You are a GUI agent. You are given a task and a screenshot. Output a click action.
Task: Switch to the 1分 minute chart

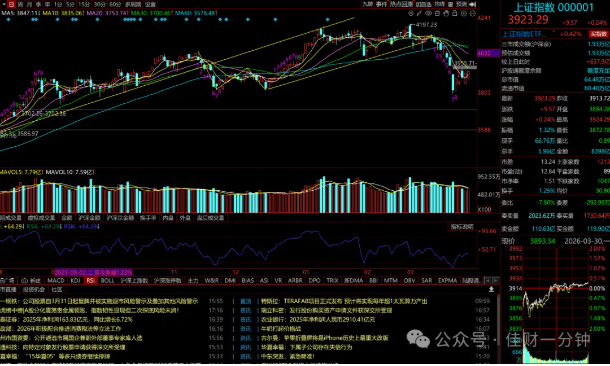58,4
